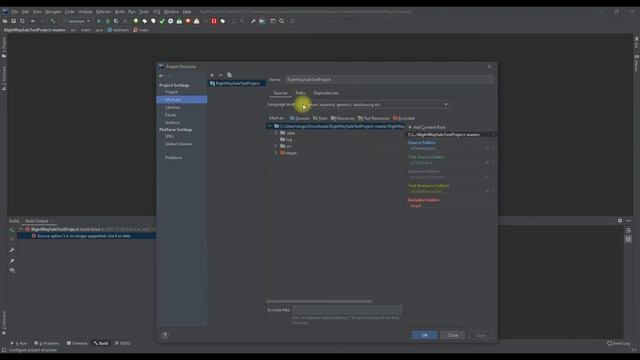Click the Debug bug icon in toolbar
Screen dimensions: 640x360
point(107,21)
